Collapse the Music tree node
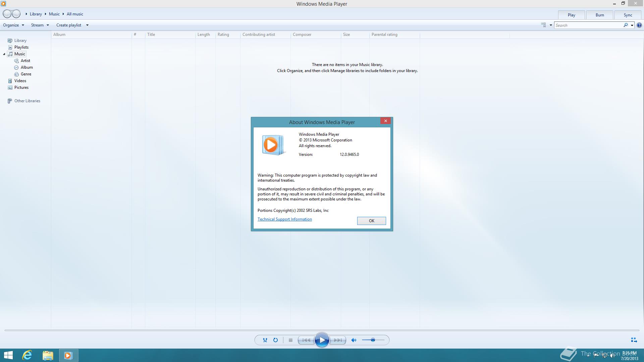The width and height of the screenshot is (644, 362). [4, 54]
